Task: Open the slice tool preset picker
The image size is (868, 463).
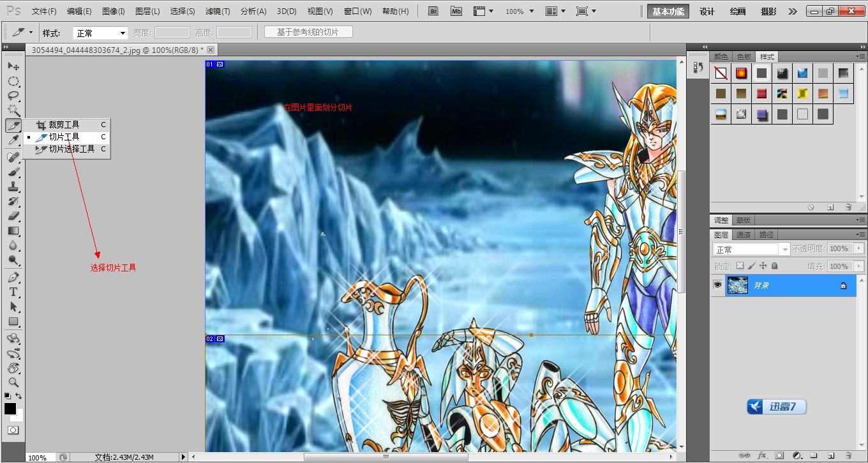Action: pyautogui.click(x=22, y=32)
